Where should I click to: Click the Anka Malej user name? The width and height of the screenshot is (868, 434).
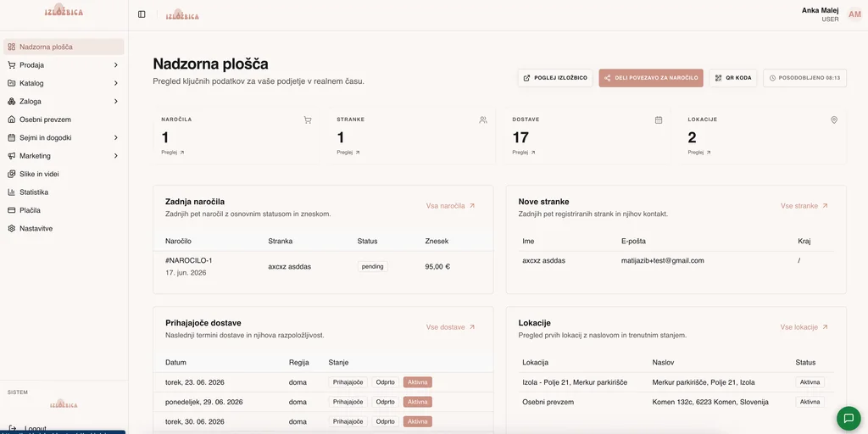(x=820, y=10)
